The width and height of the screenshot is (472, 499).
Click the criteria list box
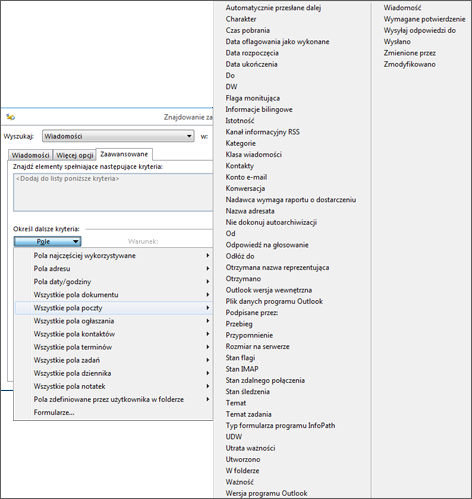point(113,192)
